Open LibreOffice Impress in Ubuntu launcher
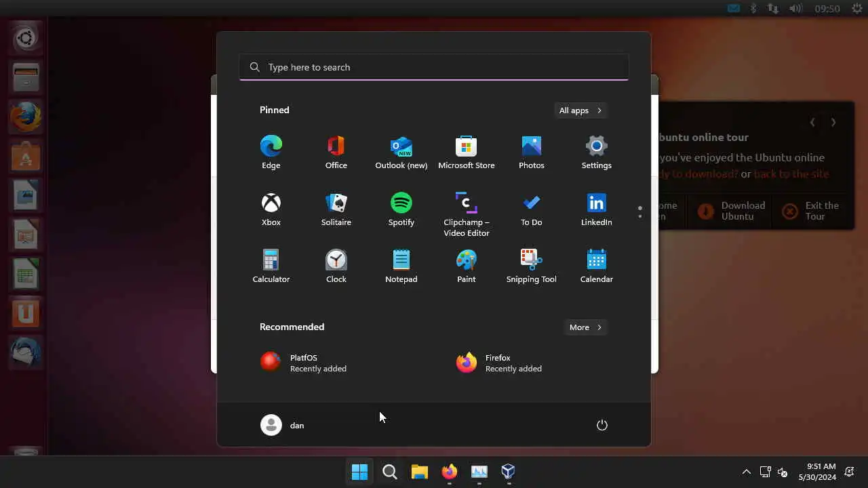Viewport: 868px width, 488px height. (26, 235)
